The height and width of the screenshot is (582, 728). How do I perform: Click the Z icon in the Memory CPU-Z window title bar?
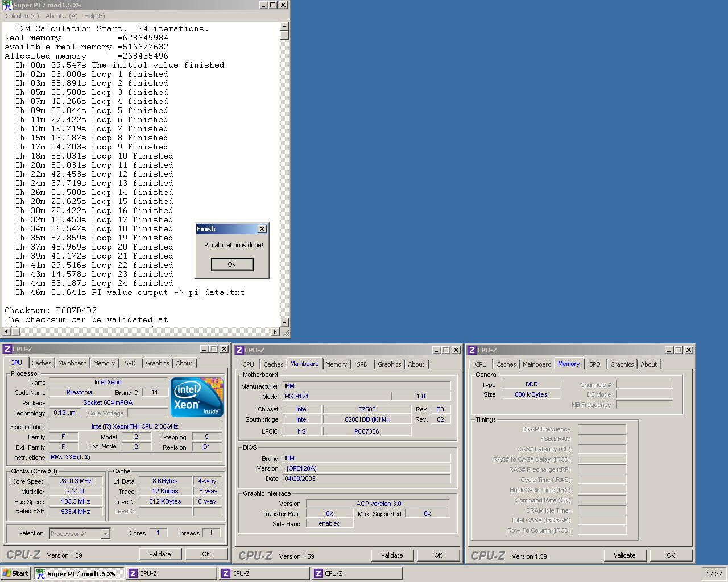(472, 350)
